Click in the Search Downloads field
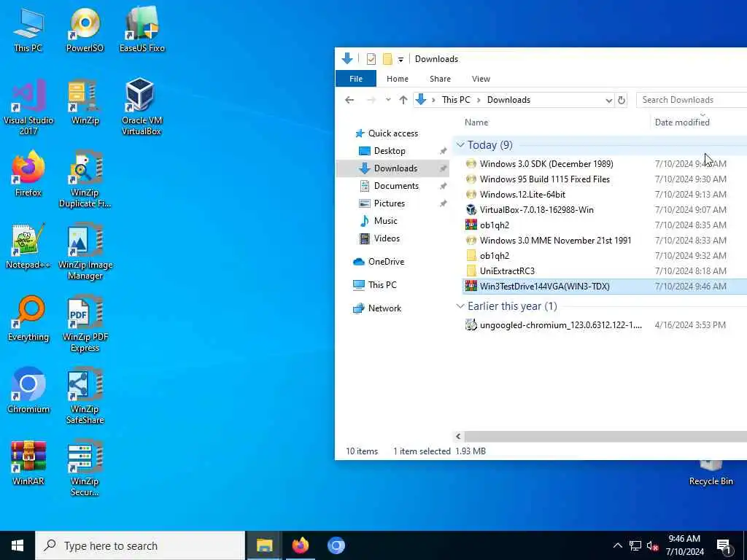The image size is (747, 560). (x=692, y=100)
